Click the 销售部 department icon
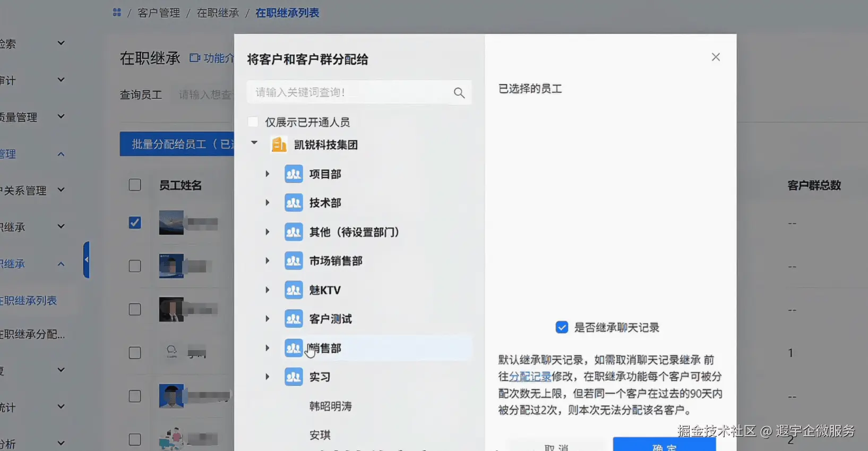868x451 pixels. (294, 348)
